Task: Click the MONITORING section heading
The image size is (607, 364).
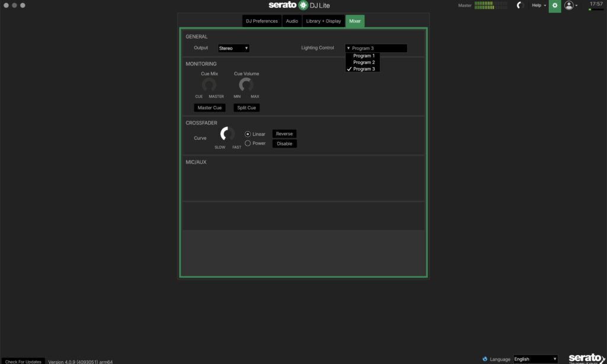Action: (x=201, y=64)
